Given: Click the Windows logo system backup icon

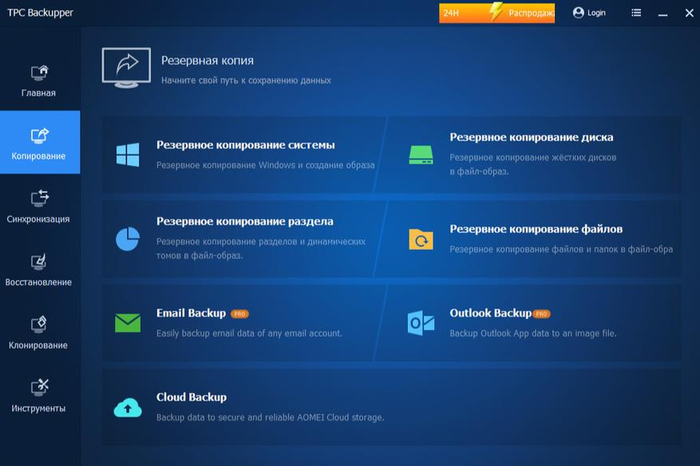Looking at the screenshot, I should [127, 154].
